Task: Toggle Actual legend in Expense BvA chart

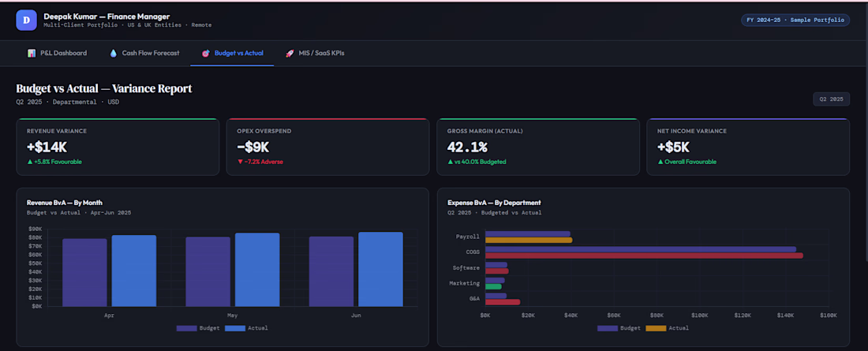Action: pos(668,328)
